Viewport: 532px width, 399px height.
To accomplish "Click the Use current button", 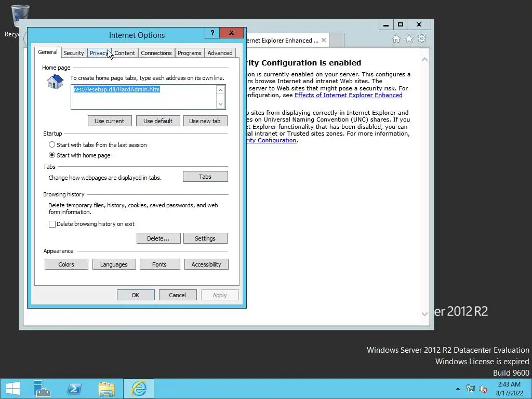I will 110,121.
